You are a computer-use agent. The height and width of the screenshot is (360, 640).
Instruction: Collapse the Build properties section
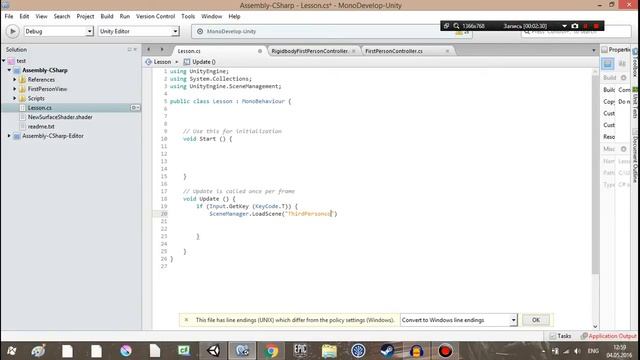tap(623, 78)
